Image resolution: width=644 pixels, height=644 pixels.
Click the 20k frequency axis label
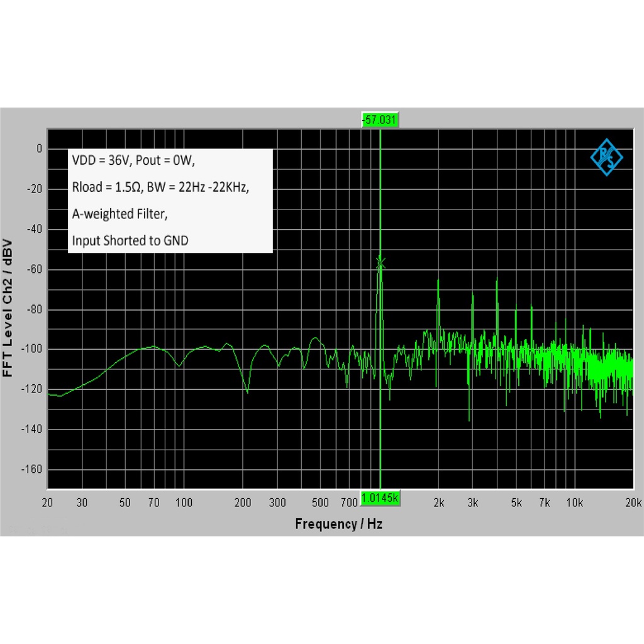coord(633,502)
